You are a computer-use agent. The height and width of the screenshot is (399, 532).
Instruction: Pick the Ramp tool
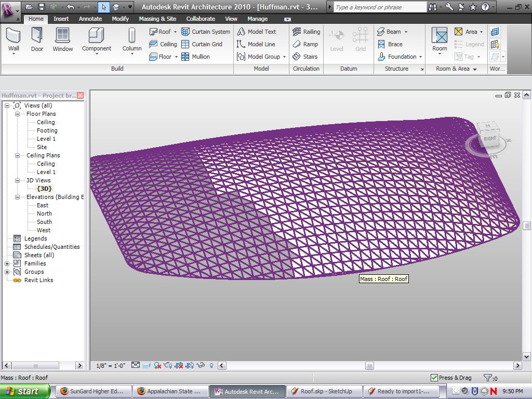pos(305,44)
